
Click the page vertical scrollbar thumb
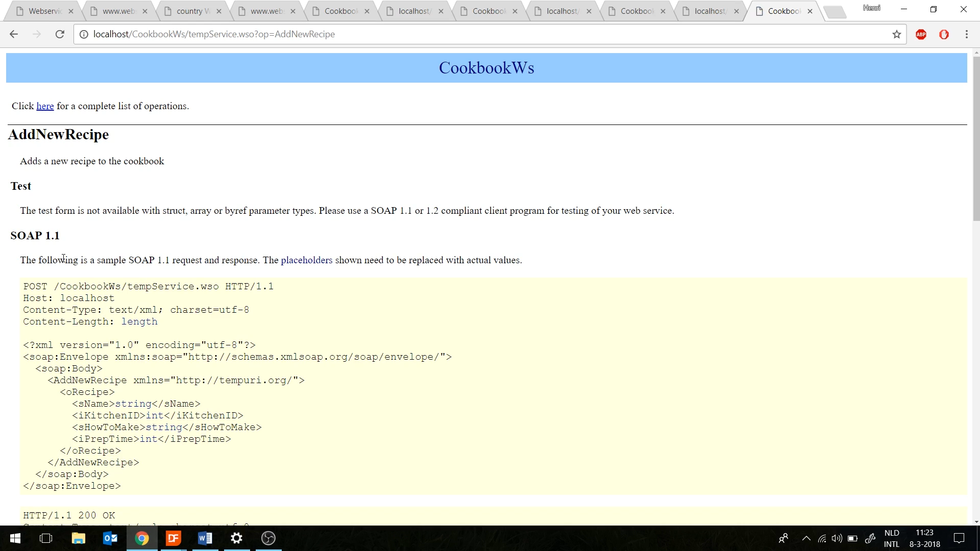coord(976,138)
